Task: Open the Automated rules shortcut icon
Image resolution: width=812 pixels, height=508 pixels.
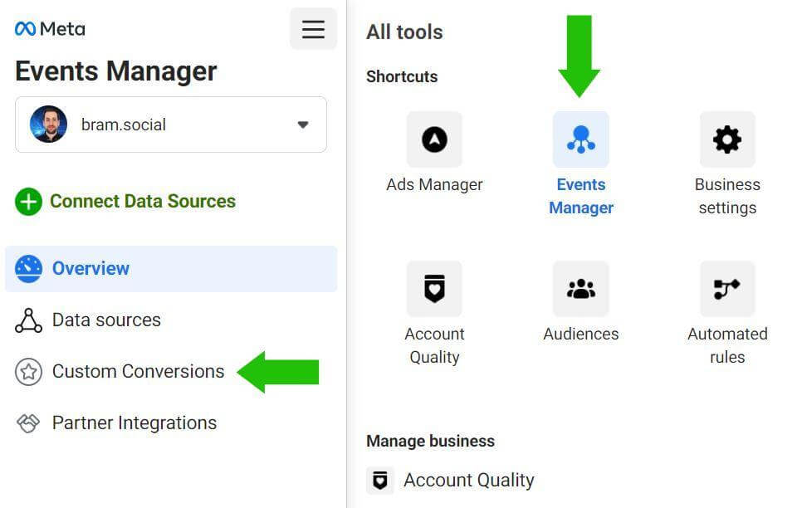Action: click(x=727, y=289)
